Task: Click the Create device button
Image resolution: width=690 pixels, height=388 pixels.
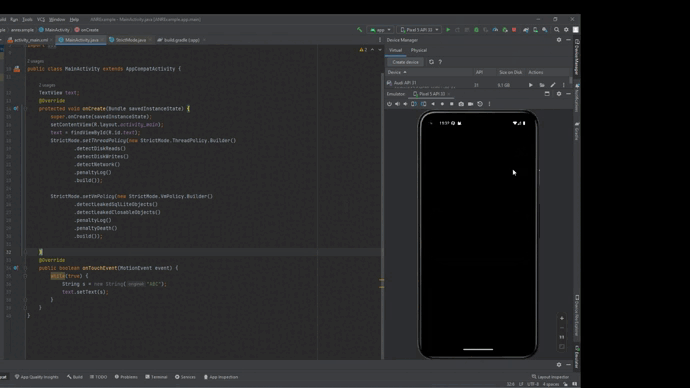Action: 405,62
